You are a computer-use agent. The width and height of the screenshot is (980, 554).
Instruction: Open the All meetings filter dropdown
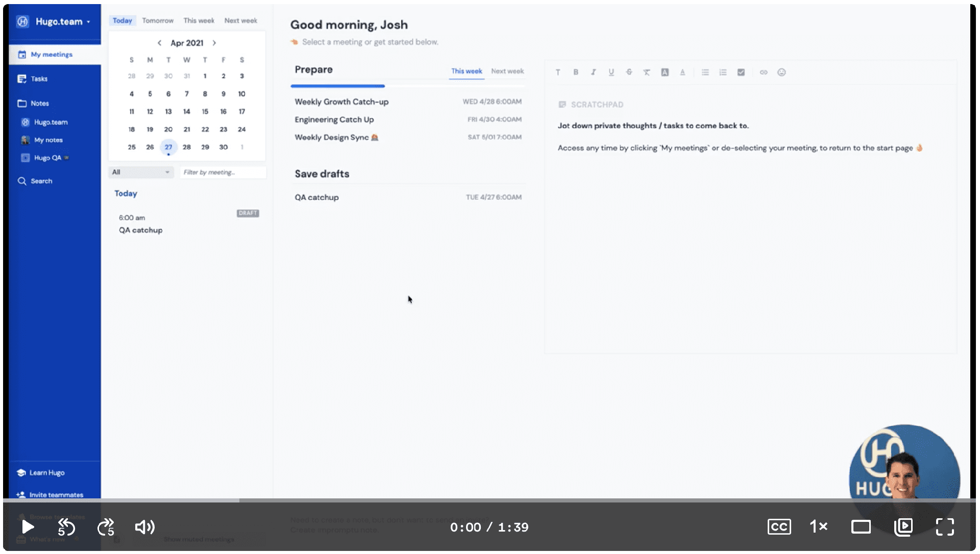tap(139, 172)
